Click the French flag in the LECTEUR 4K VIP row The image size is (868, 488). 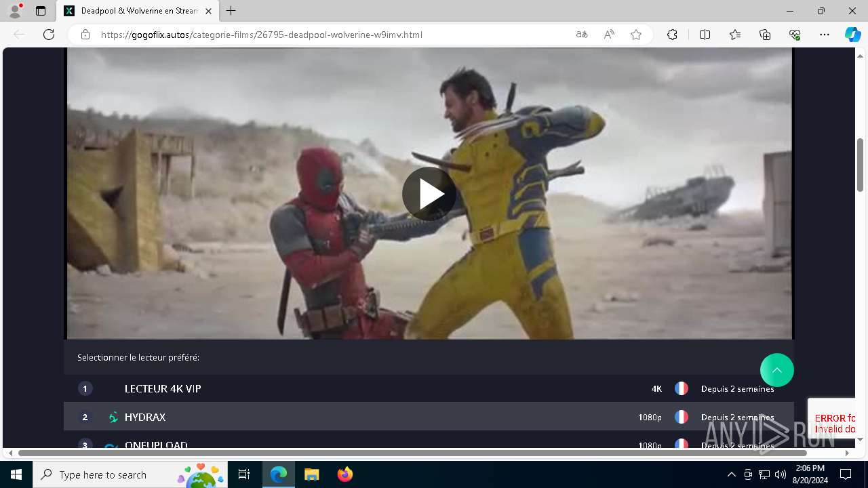[682, 389]
